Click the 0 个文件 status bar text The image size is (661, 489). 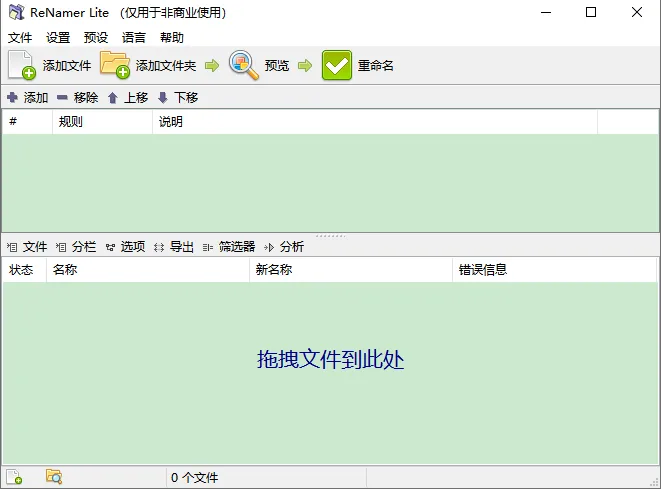194,478
